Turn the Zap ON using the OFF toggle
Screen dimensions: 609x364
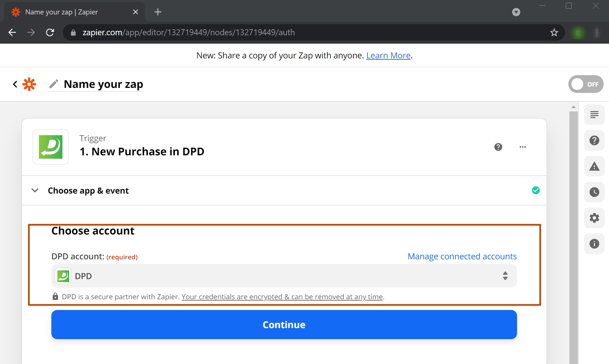tap(586, 84)
